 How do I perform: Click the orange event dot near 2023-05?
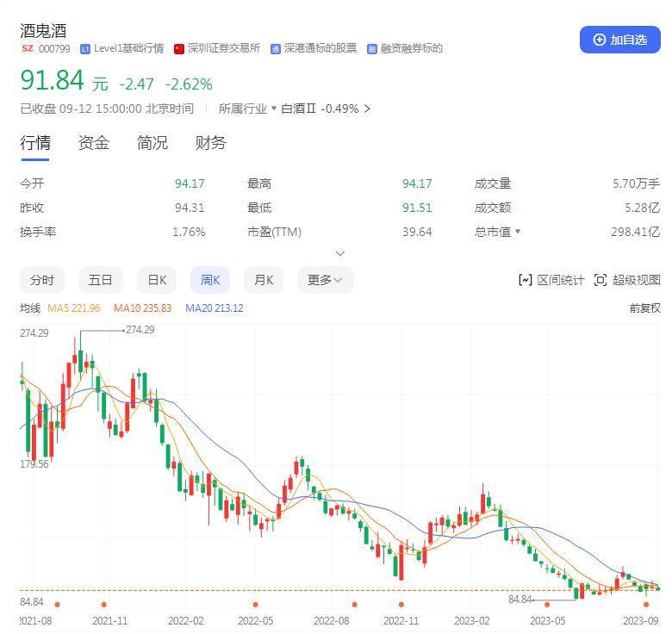(x=547, y=605)
